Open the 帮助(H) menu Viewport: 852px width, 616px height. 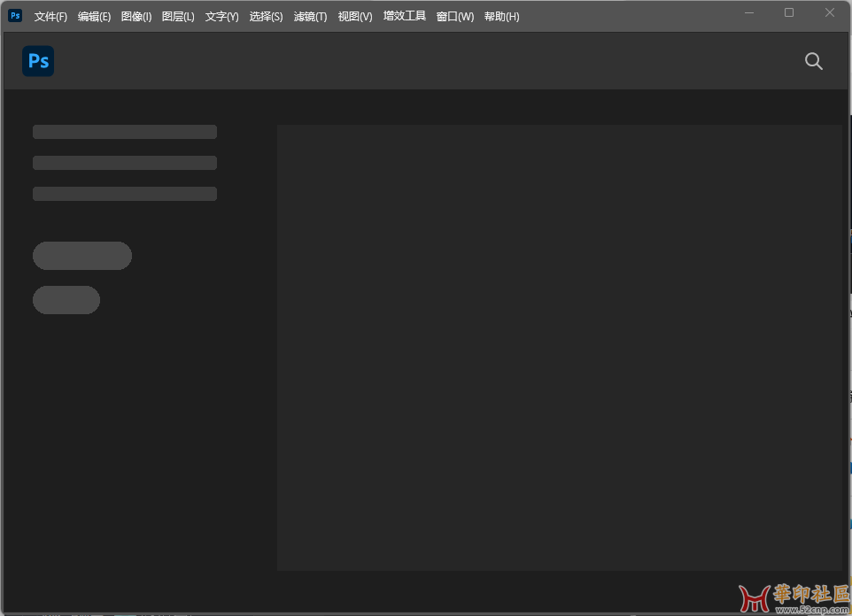tap(501, 16)
